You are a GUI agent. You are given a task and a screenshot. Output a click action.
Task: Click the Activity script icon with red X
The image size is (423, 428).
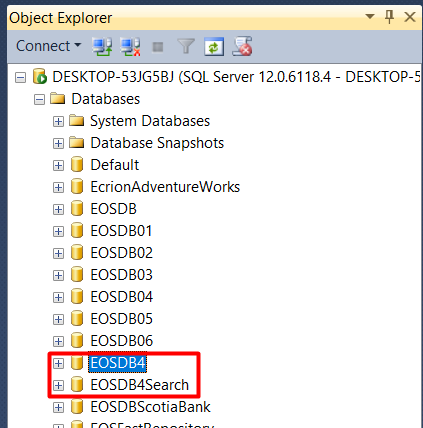(x=242, y=46)
